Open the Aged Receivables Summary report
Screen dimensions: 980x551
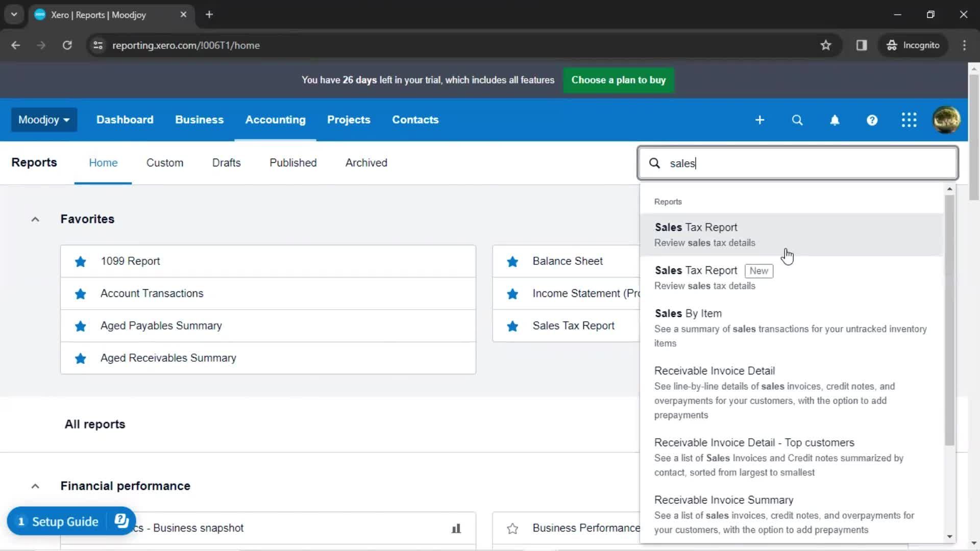tap(268, 358)
